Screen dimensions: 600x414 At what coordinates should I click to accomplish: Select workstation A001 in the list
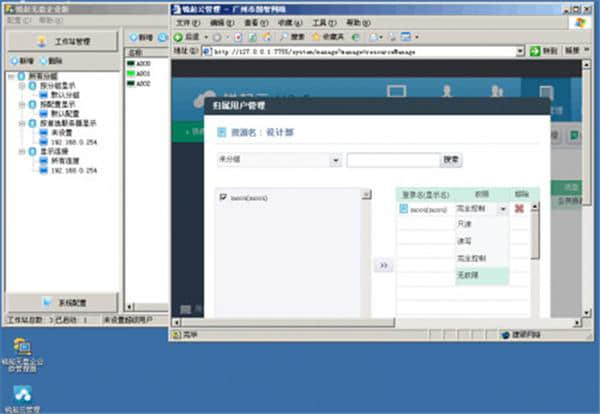point(139,73)
